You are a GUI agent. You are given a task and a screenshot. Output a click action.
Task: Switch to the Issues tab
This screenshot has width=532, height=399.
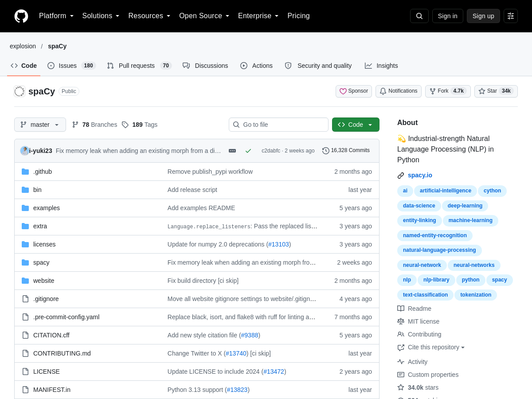[x=72, y=66]
